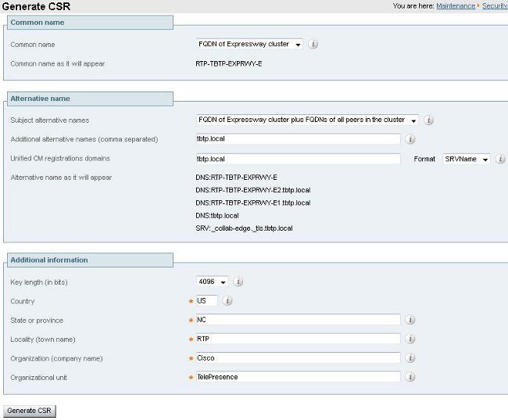Focus the Unified CM registrations domains field
Image resolution: width=508 pixels, height=420 pixels.
coord(298,159)
